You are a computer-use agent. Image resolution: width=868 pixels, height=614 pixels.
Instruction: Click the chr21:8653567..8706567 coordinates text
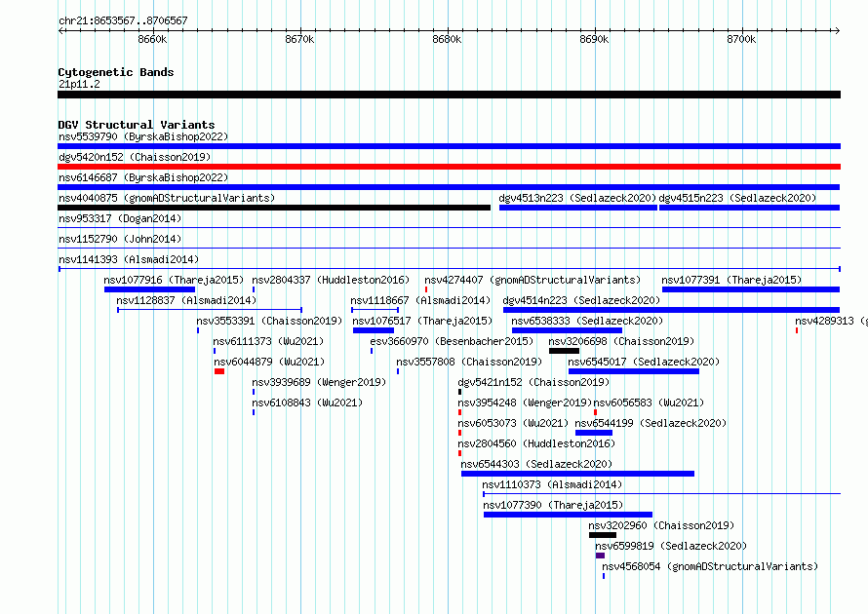point(124,20)
